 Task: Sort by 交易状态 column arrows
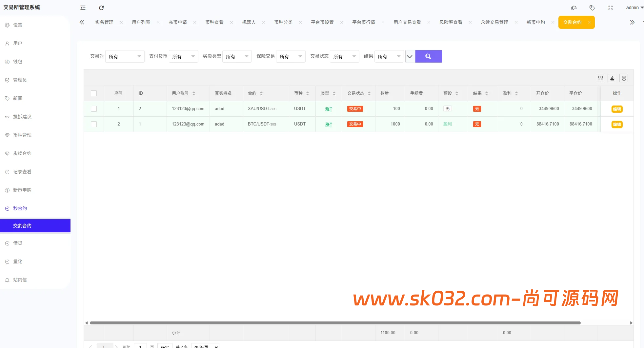[x=369, y=93]
